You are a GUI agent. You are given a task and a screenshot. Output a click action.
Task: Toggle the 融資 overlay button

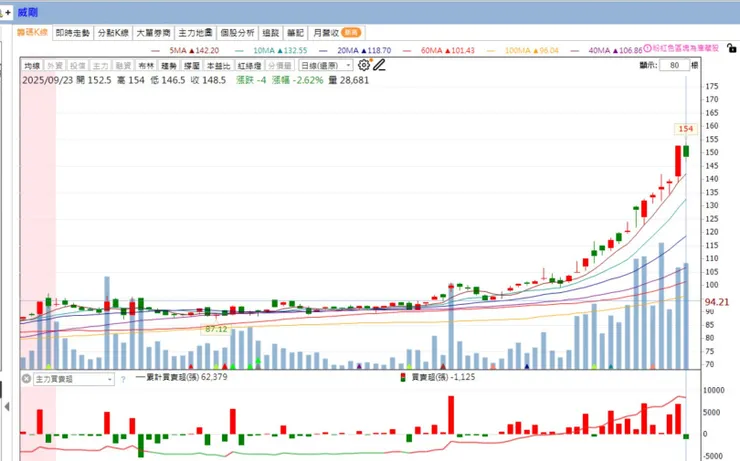[x=123, y=65]
